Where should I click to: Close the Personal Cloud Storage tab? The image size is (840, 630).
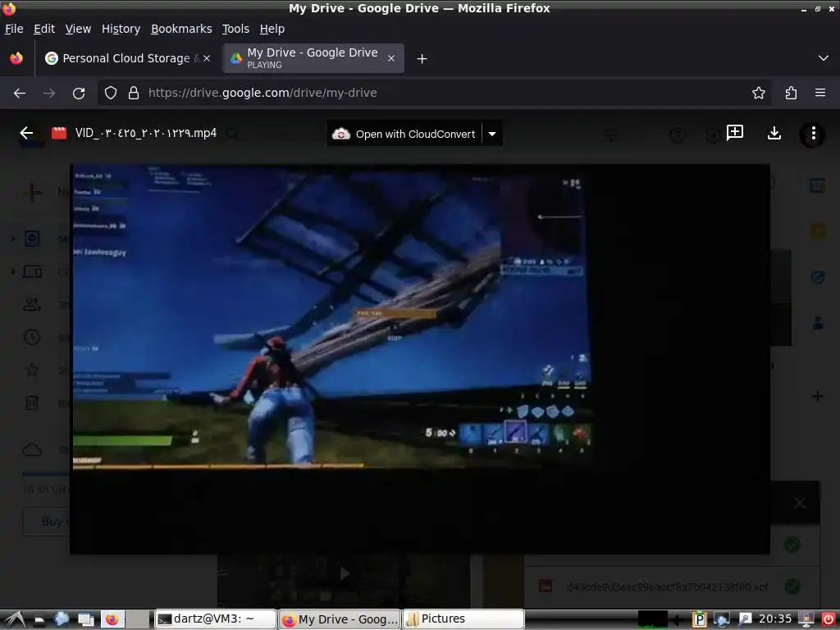(207, 58)
